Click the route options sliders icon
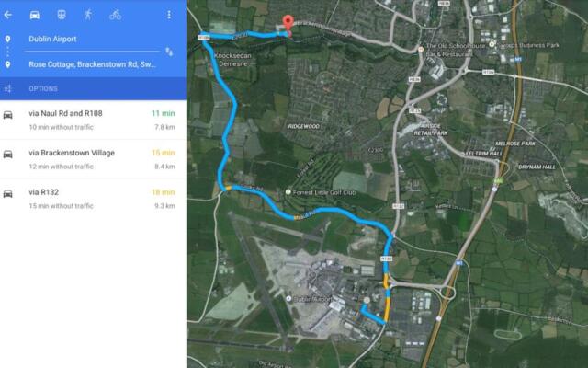 point(8,88)
